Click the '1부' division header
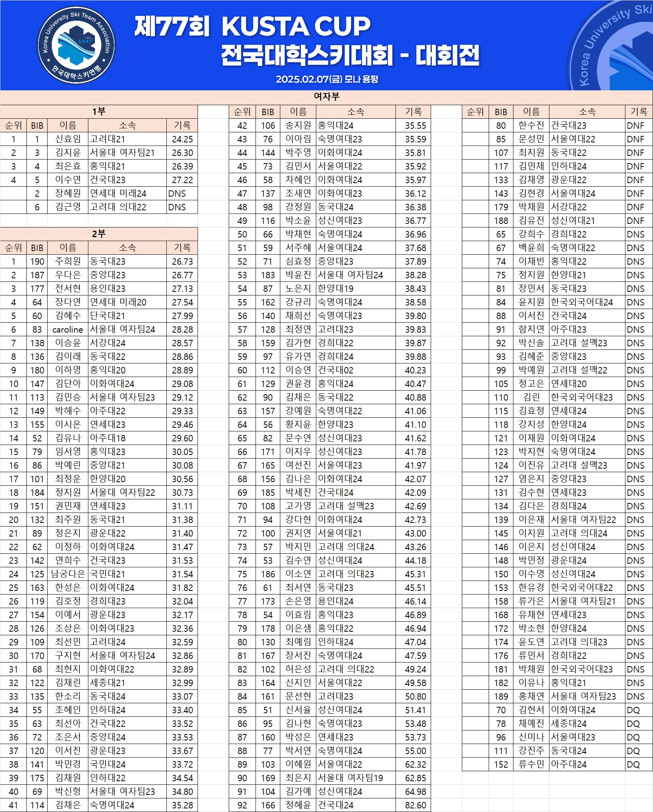Viewport: 653px width, 812px height. (x=99, y=112)
